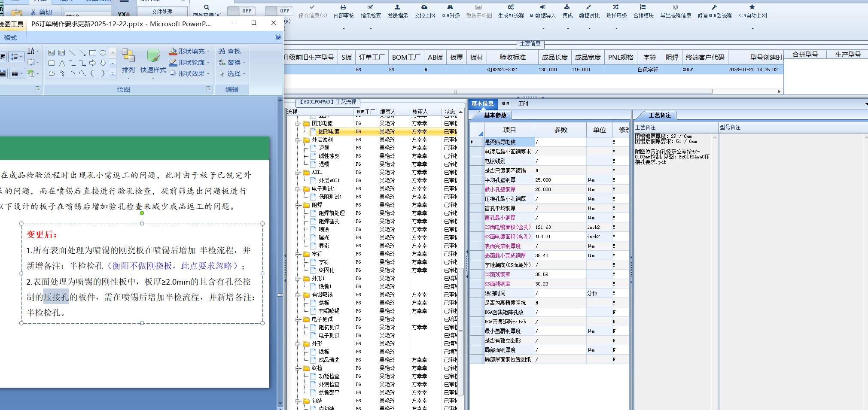Select the oval shape in shapes gallery
Image resolution: width=868 pixels, height=410 pixels.
103,53
